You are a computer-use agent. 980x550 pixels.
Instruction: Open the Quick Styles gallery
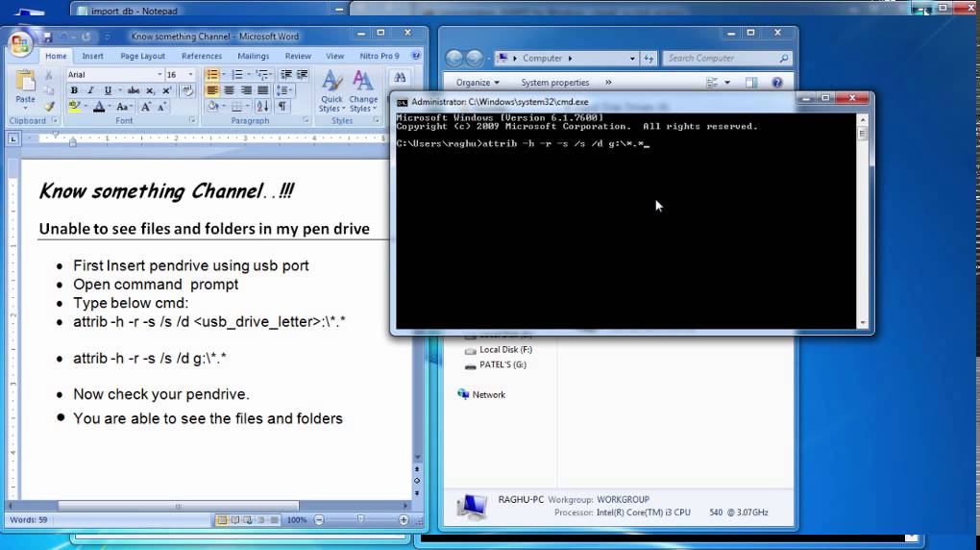pyautogui.click(x=331, y=91)
